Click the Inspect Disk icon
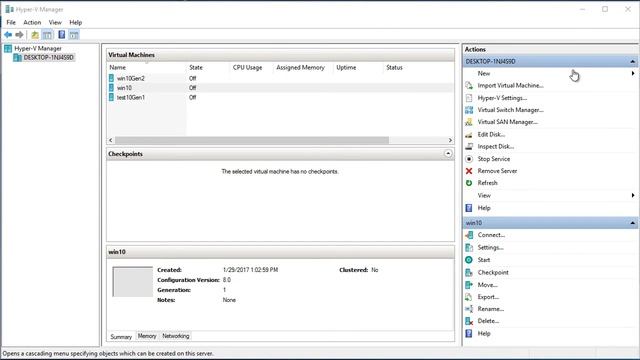This screenshot has height=360, width=640. click(469, 146)
